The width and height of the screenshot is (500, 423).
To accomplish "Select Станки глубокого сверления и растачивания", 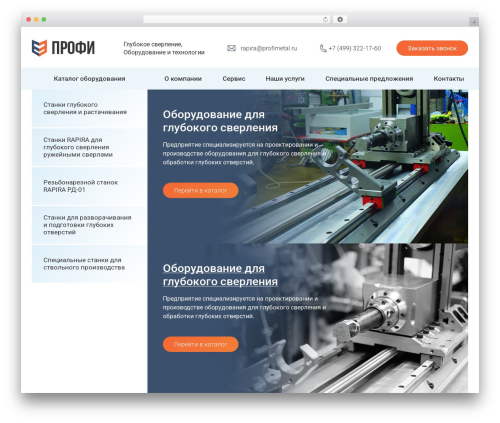I will [x=89, y=108].
